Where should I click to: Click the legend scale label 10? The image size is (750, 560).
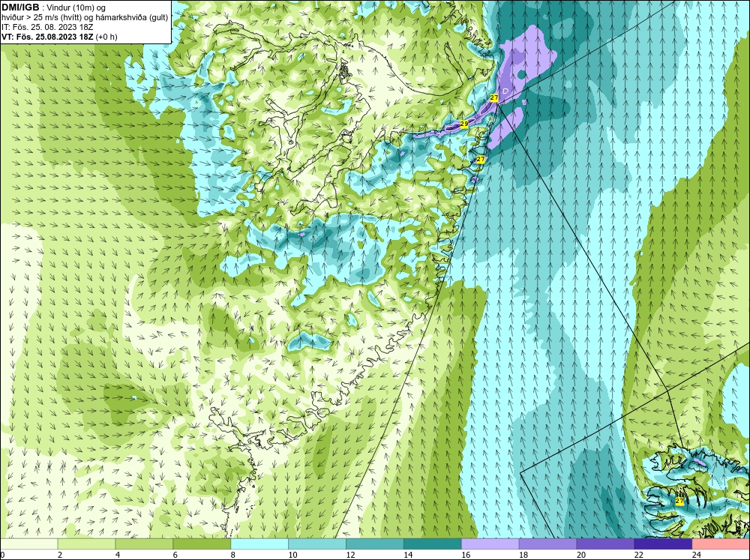coord(292,555)
